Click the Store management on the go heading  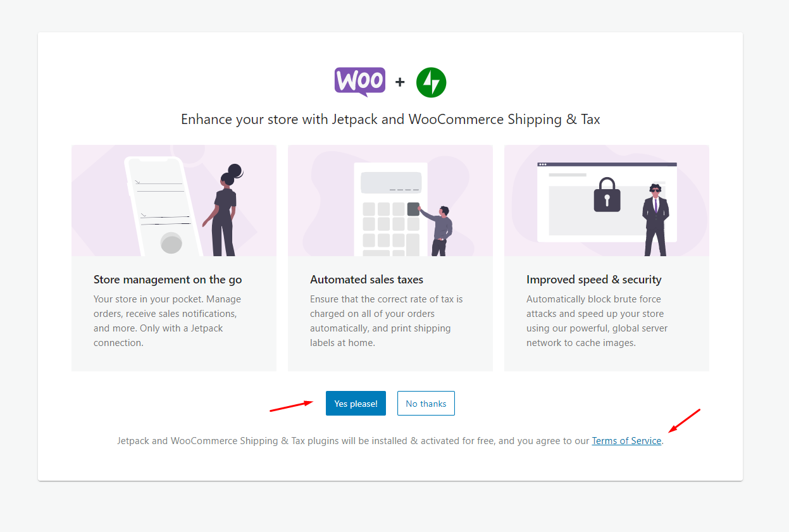point(168,280)
